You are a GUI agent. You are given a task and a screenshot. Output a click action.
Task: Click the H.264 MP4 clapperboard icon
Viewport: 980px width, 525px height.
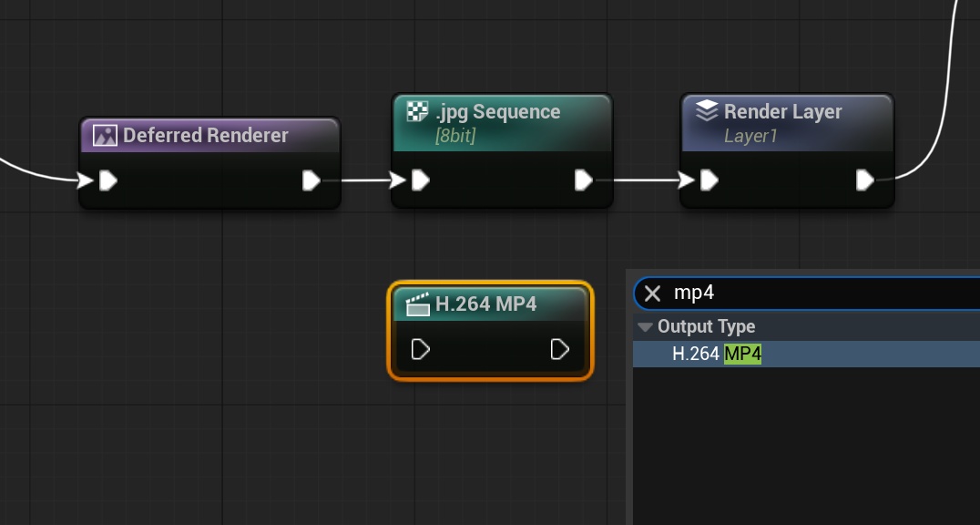click(417, 304)
